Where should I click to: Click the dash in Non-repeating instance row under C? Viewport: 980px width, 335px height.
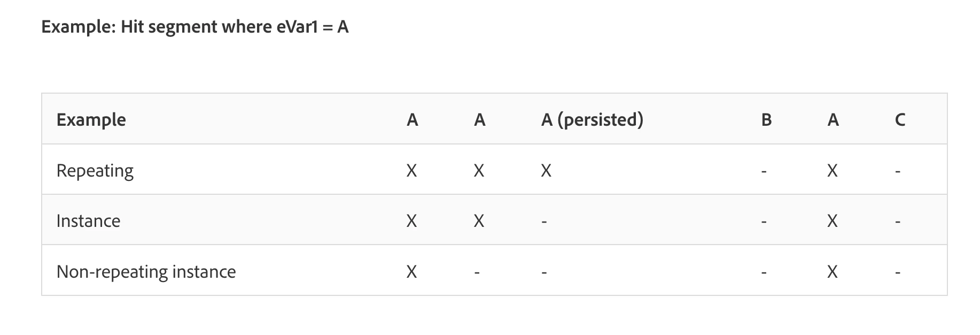(898, 273)
